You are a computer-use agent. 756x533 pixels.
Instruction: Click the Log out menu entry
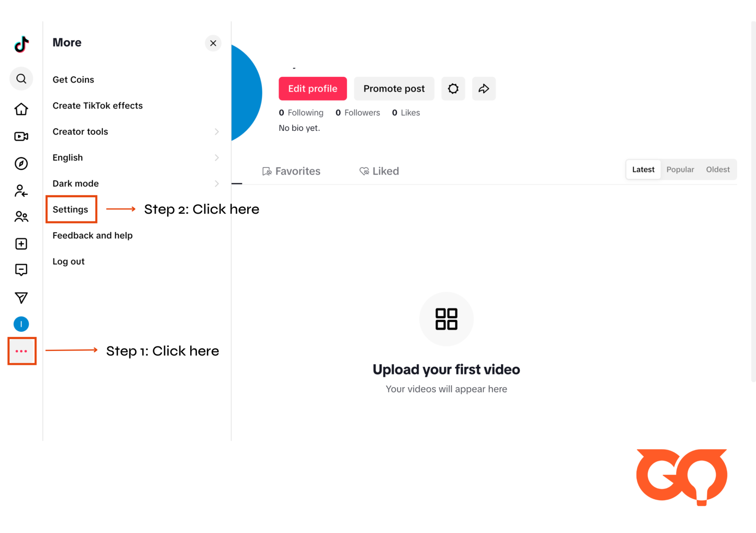click(x=69, y=261)
